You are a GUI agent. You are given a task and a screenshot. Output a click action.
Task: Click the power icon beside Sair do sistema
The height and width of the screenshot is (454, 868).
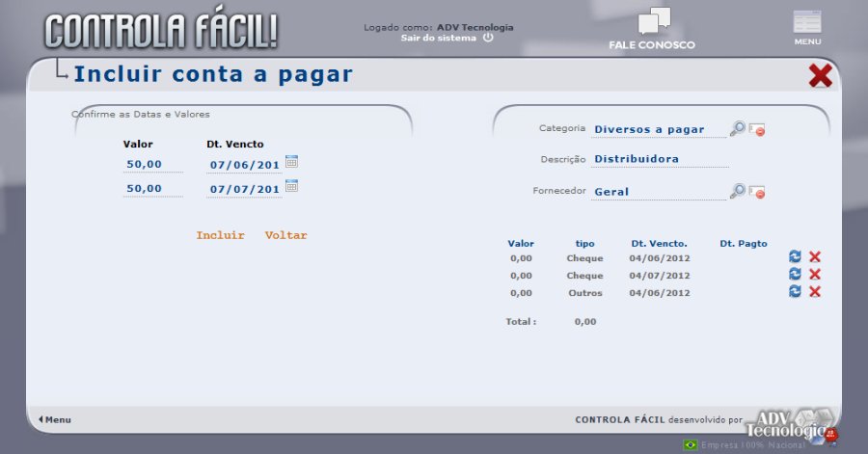click(x=488, y=38)
